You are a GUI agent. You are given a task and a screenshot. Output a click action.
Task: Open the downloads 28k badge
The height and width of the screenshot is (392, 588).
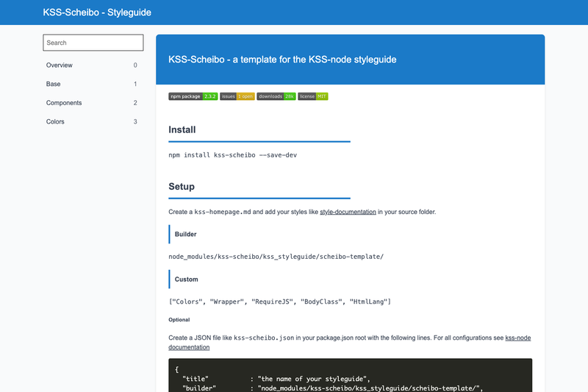tap(276, 96)
